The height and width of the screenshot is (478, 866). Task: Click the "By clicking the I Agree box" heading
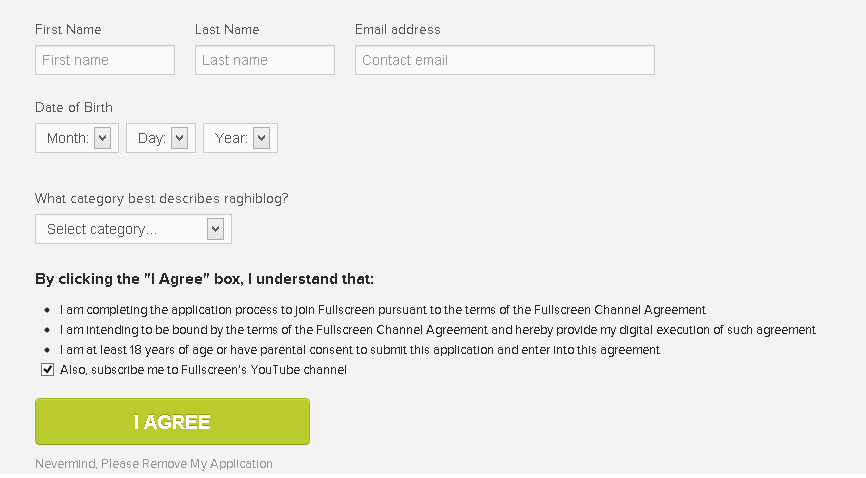coord(204,279)
